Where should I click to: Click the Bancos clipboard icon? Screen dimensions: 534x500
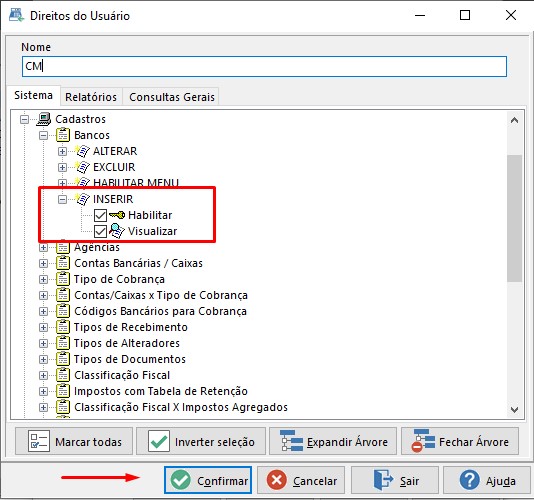tap(63, 135)
